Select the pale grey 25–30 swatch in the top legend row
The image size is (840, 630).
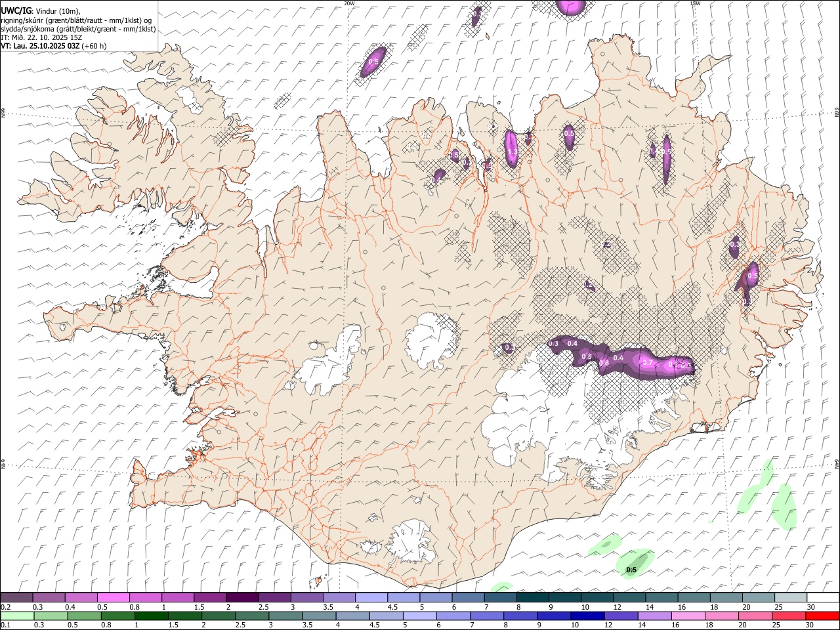click(x=791, y=598)
